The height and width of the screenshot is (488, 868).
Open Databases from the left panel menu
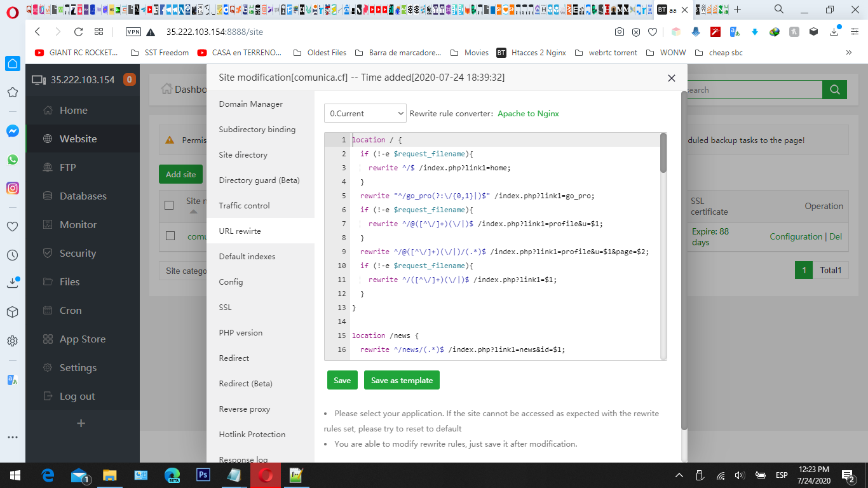(x=83, y=196)
